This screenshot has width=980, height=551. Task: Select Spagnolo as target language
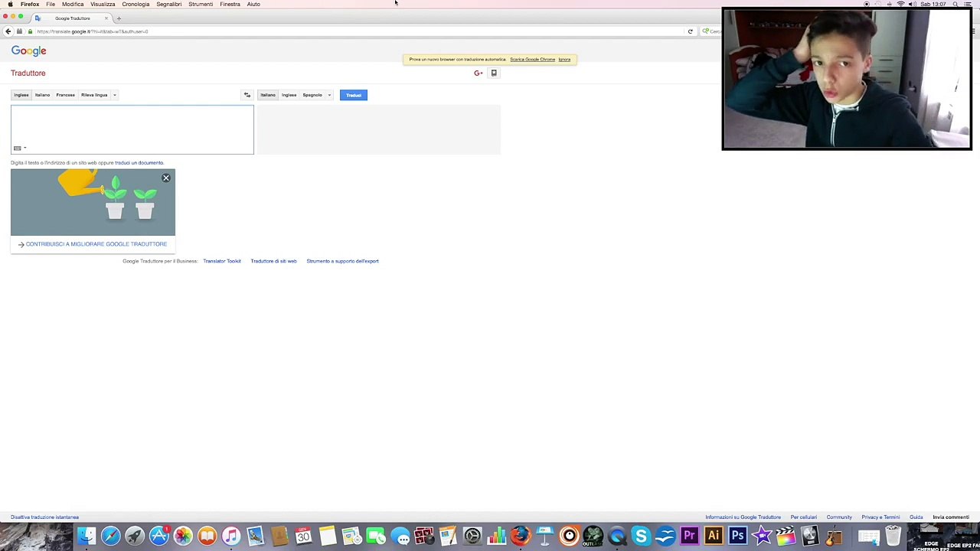(x=312, y=95)
